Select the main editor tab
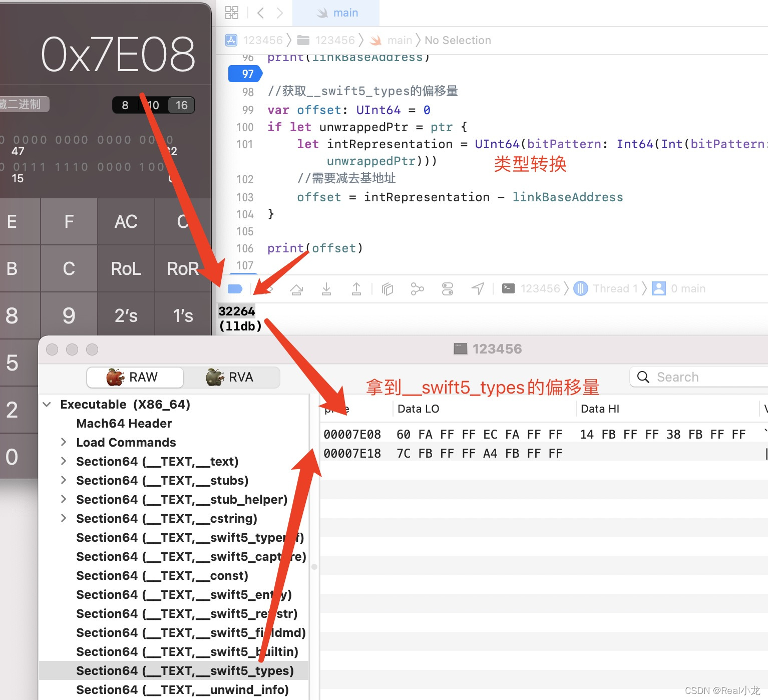Image resolution: width=768 pixels, height=700 pixels. pyautogui.click(x=336, y=13)
